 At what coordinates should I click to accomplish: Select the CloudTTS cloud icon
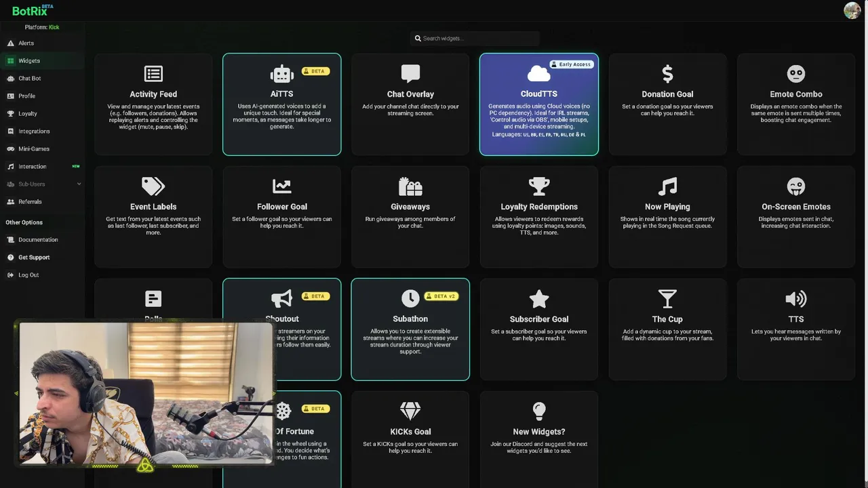pyautogui.click(x=539, y=73)
